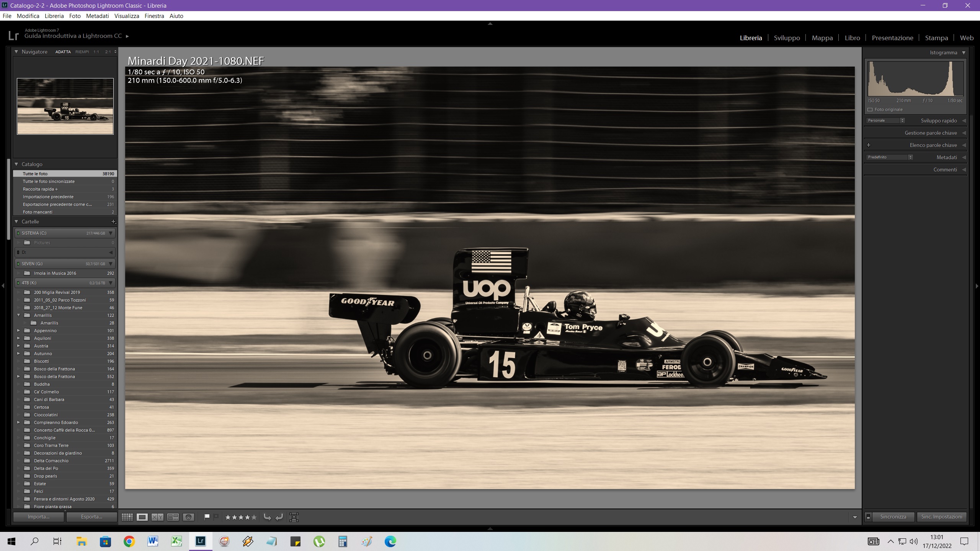Open People face view icon
The image size is (980, 551).
pyautogui.click(x=188, y=517)
